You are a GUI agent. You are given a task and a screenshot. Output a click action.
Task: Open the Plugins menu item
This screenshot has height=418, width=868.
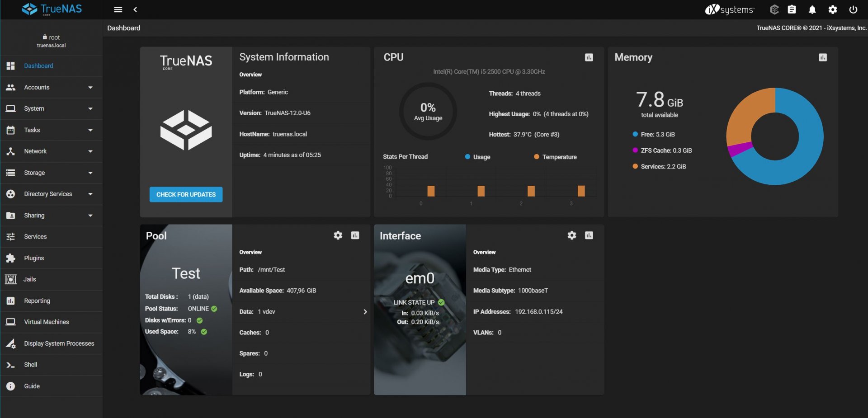[52, 258]
